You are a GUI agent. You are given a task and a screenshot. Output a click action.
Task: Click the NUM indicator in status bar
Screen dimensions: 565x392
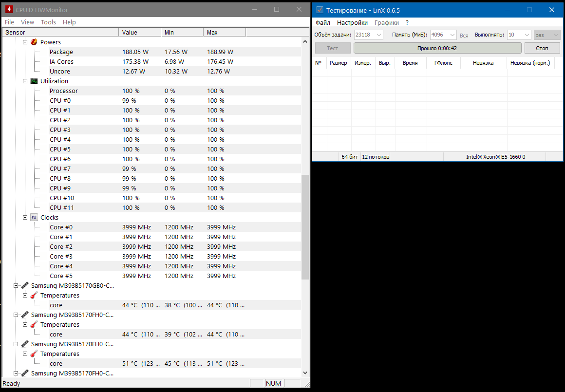coord(274,383)
